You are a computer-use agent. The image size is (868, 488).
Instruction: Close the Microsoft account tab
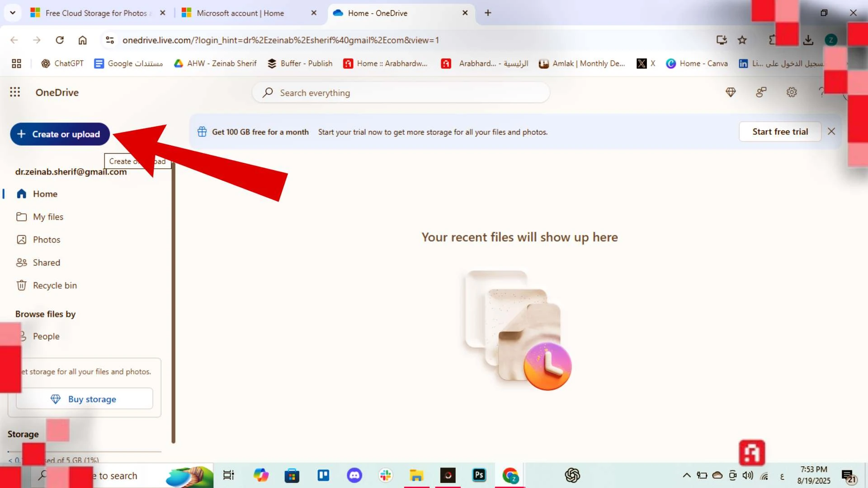tap(314, 13)
